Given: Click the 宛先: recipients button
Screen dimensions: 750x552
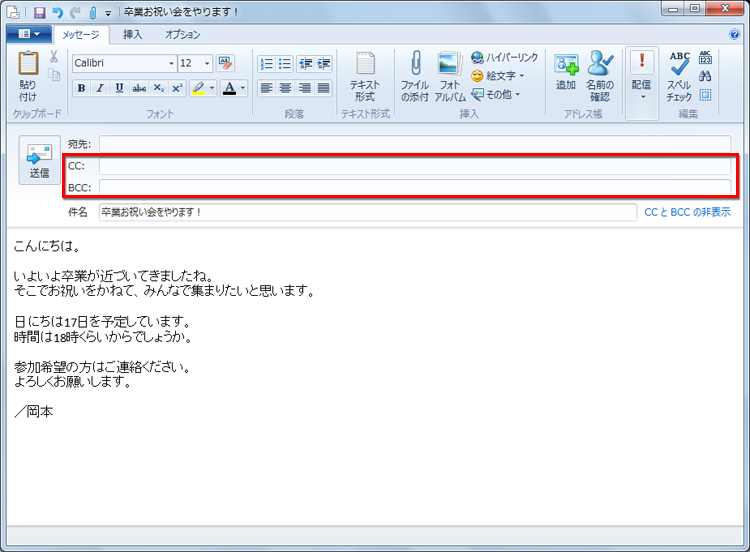Looking at the screenshot, I should click(x=79, y=144).
